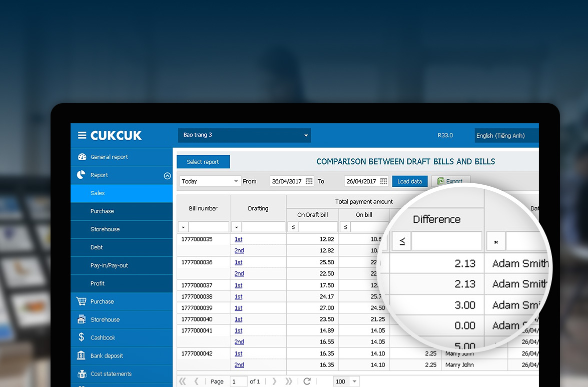The height and width of the screenshot is (387, 588).
Task: Go to the previous page arrow
Action: point(197,381)
